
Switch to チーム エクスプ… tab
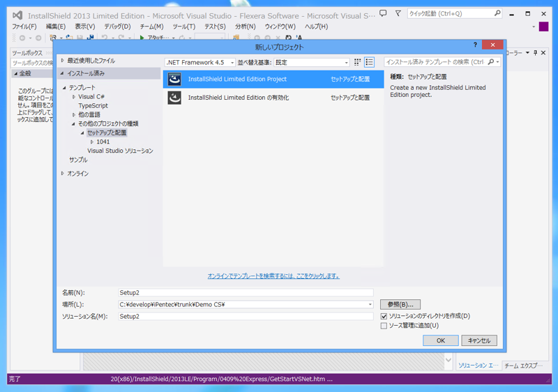[x=524, y=365]
